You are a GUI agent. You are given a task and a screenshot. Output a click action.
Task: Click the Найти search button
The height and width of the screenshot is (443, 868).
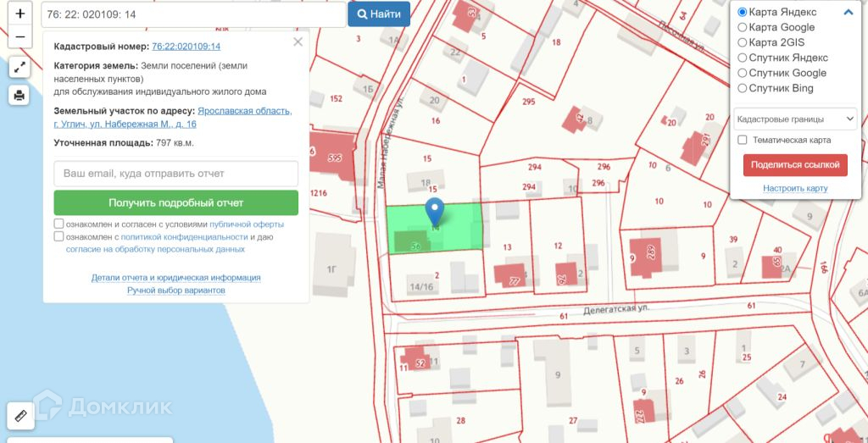(x=379, y=14)
